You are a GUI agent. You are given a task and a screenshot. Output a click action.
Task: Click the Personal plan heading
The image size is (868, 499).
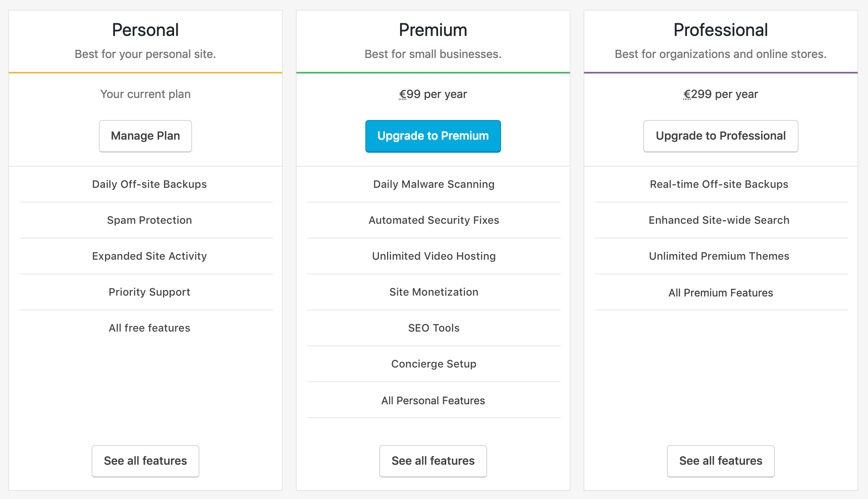[145, 30]
